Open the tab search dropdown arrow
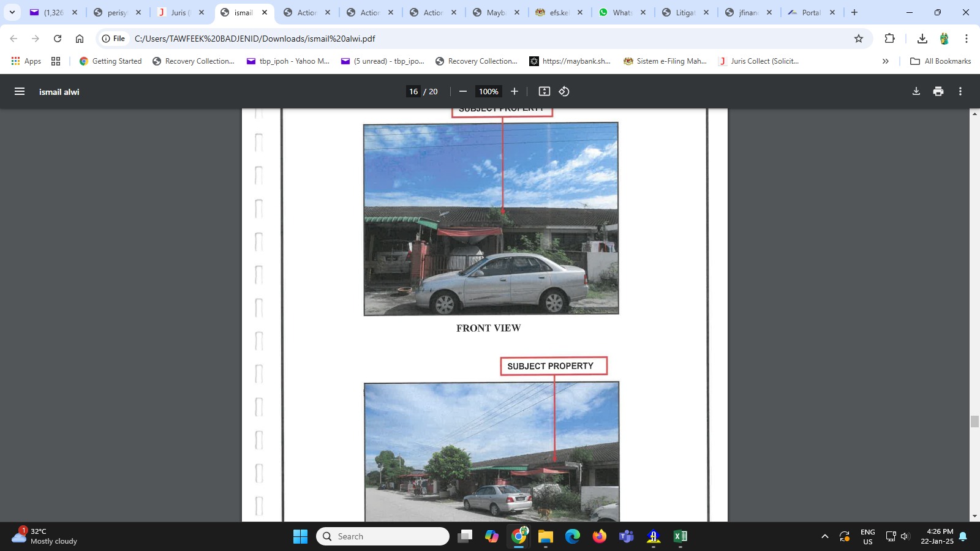980x551 pixels. tap(12, 12)
